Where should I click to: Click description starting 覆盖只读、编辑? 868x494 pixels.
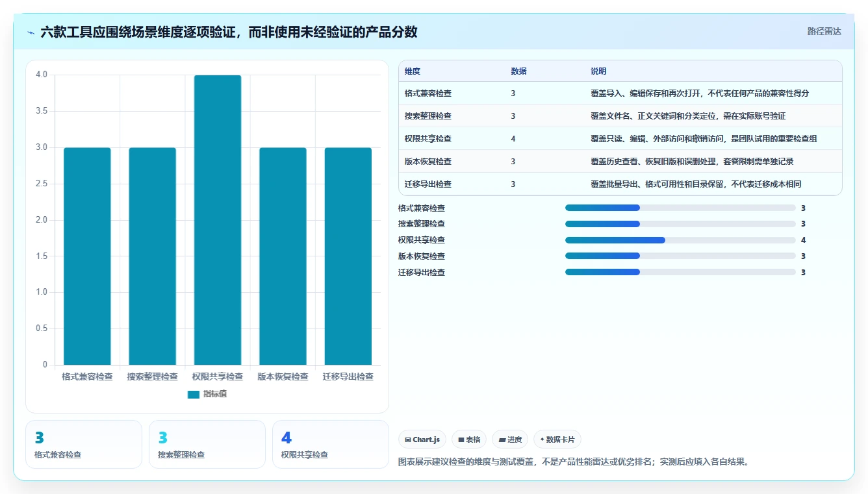click(x=704, y=139)
